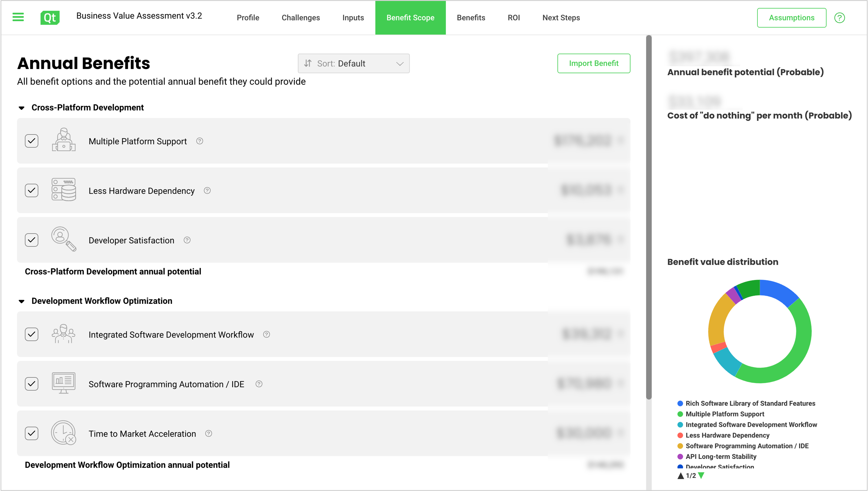Open info tooltip for Multiple Platform Support

200,141
